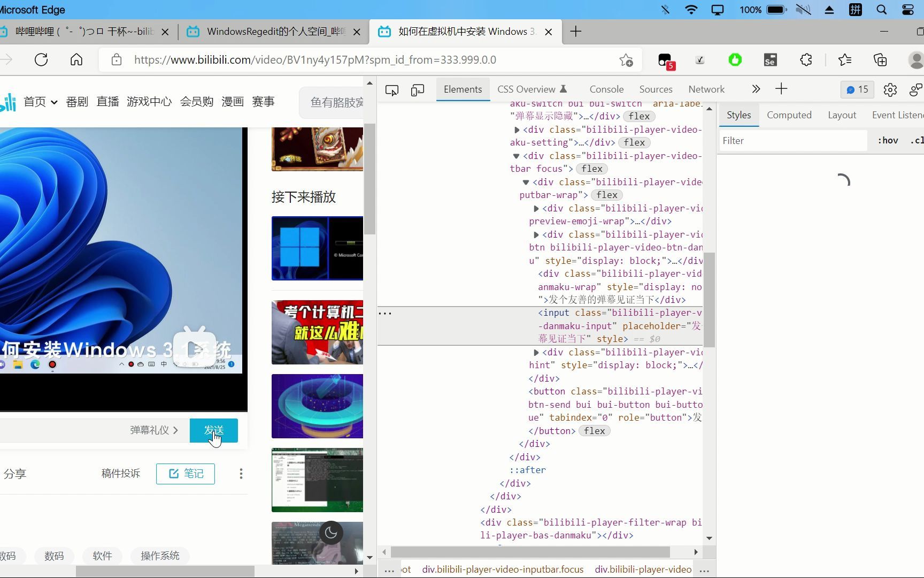924x578 pixels.
Task: Open macOS Spotlight search icon
Action: tap(882, 10)
